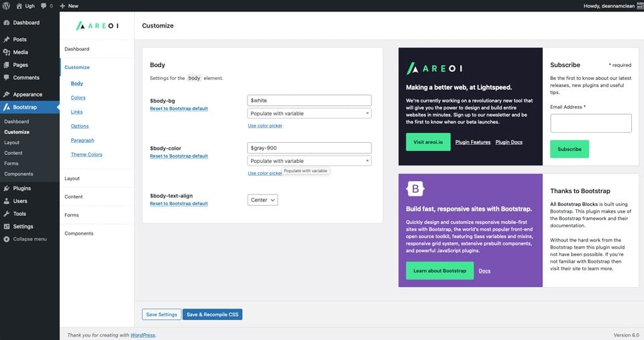Open Use color picker link for $body-bg
The width and height of the screenshot is (644, 340).
point(265,125)
